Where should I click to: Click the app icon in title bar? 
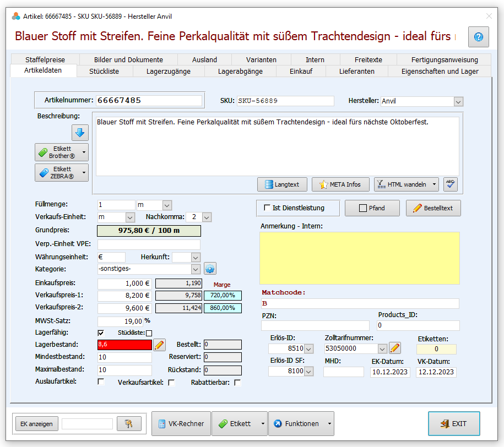click(16, 16)
